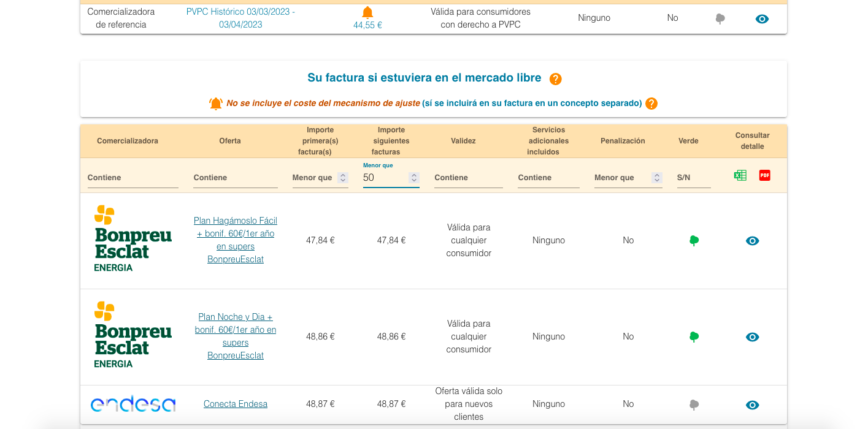View details of Conecta Endesa offer
The image size is (868, 429).
(753, 405)
